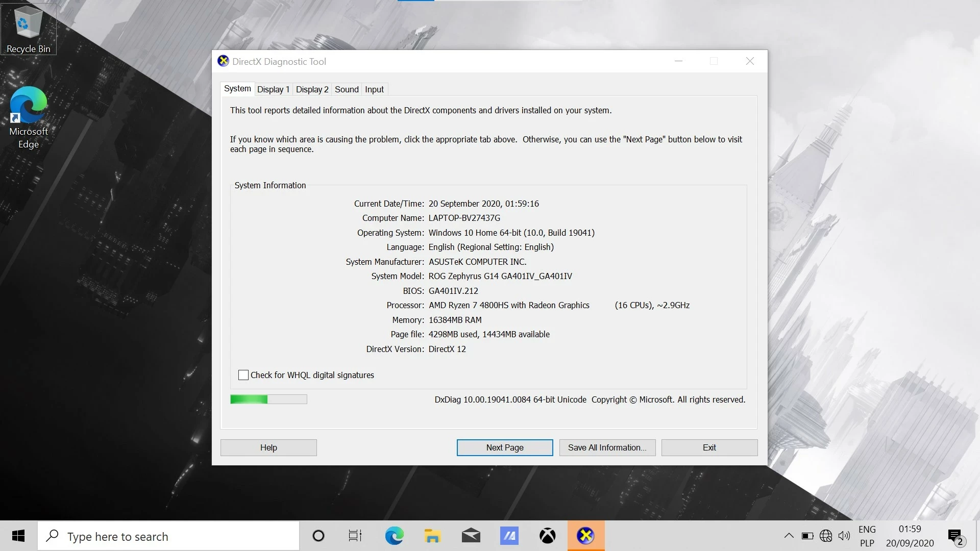The image size is (980, 551).
Task: Launch Microsoft Edge from the taskbar
Action: [x=394, y=536]
